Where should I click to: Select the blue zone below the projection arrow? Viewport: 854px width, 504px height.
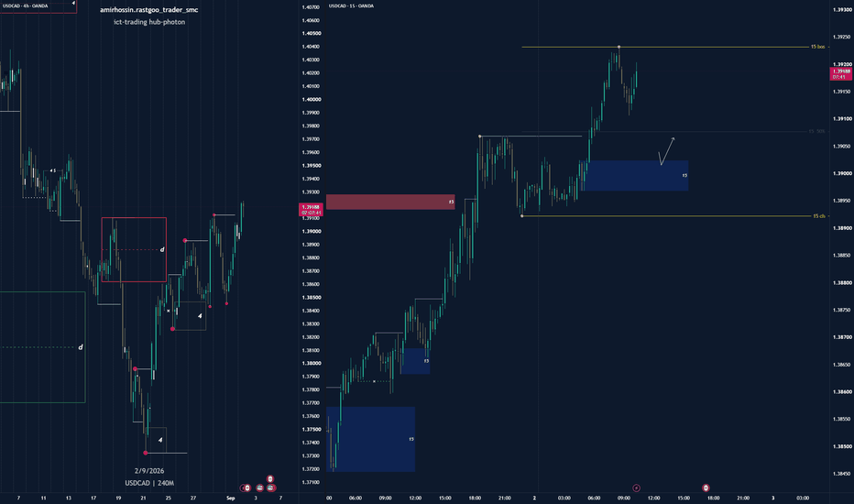[x=636, y=175]
